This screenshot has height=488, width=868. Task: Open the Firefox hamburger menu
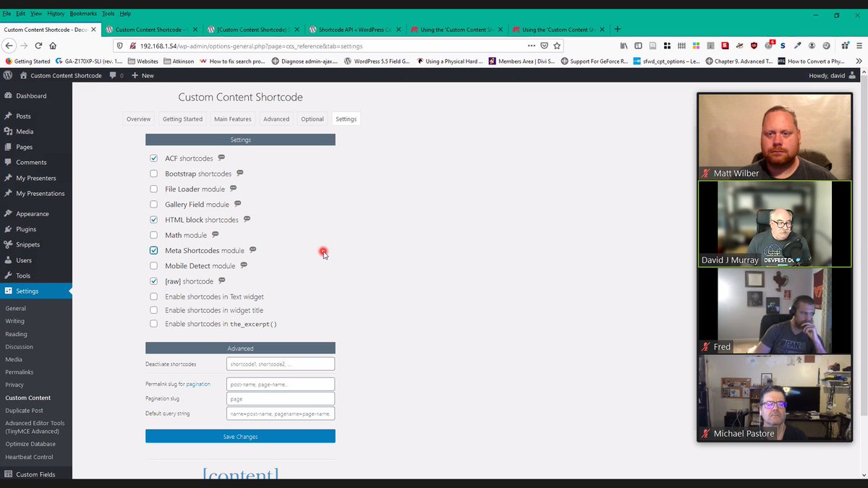coord(858,46)
